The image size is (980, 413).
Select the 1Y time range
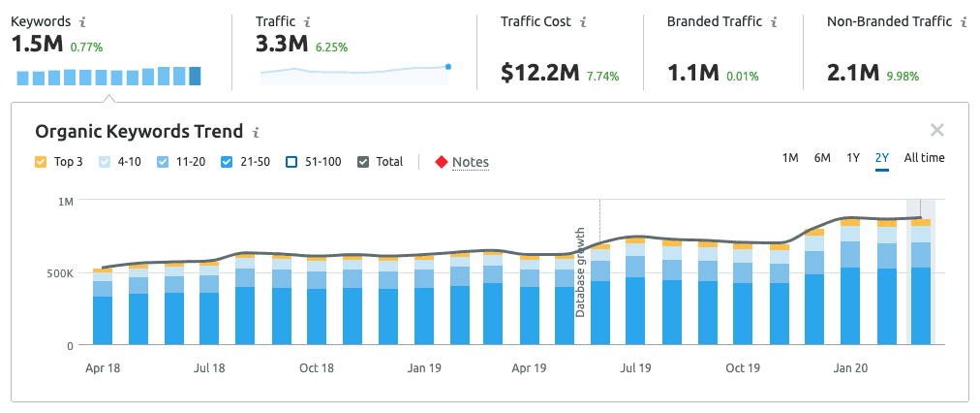pyautogui.click(x=853, y=158)
